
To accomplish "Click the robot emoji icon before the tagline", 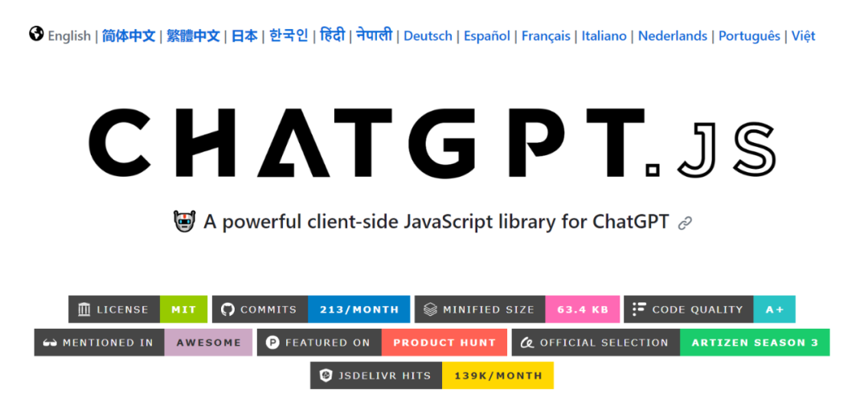I will pos(184,222).
